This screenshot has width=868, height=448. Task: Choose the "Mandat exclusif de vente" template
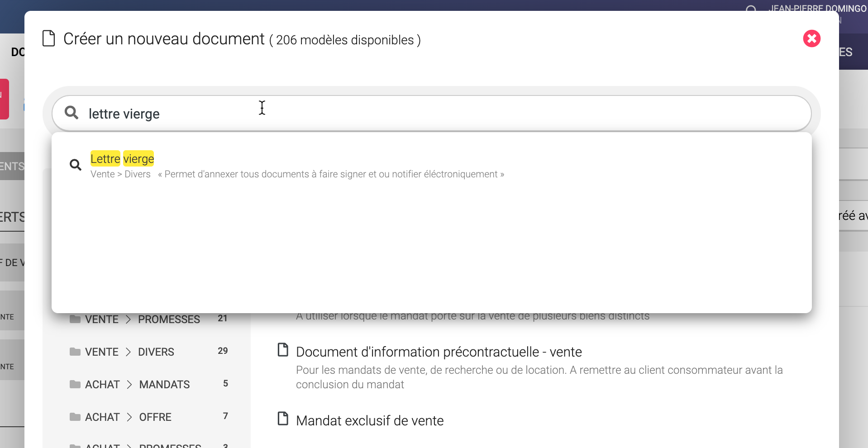(x=369, y=420)
